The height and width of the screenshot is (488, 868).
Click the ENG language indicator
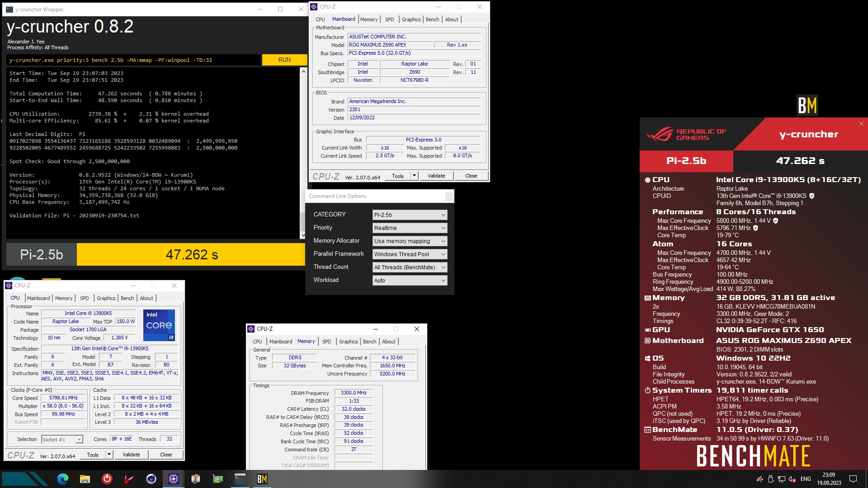(806, 479)
